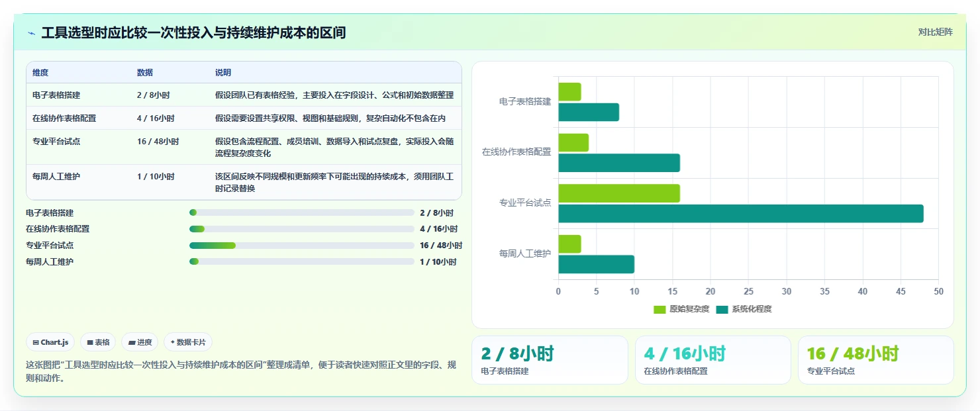Click the longest teal bar for 专业平台试点
The height and width of the screenshot is (411, 980).
(x=741, y=214)
